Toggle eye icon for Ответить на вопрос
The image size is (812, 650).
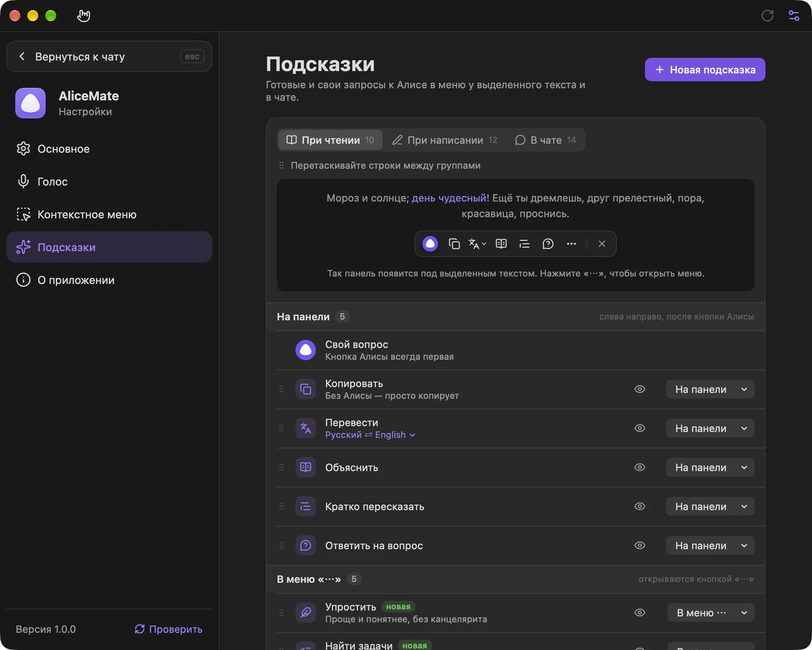point(639,545)
